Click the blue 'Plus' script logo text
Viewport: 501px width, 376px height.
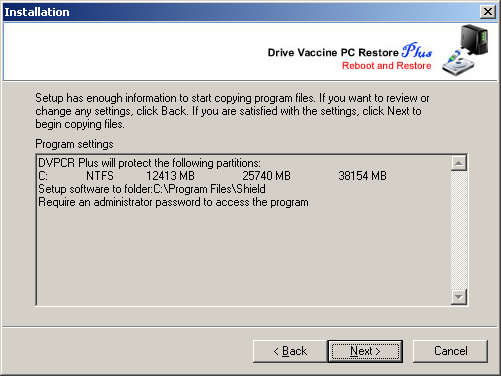pos(417,51)
